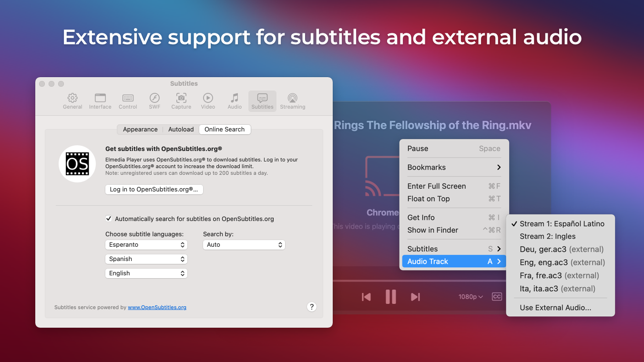Pause playback in the player
This screenshot has width=644, height=362.
tap(391, 297)
